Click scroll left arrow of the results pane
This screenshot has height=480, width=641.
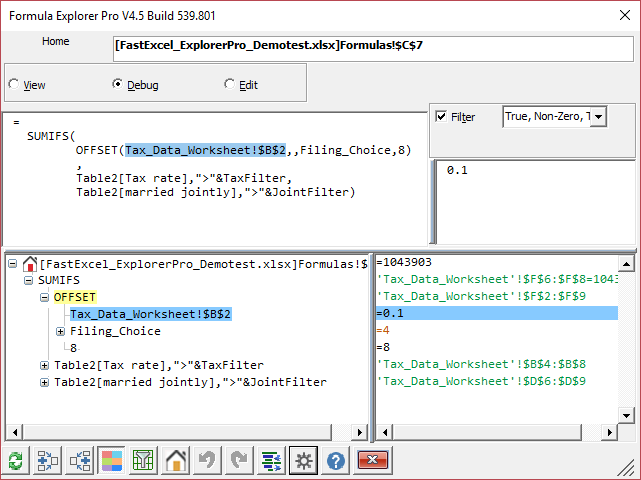385,432
